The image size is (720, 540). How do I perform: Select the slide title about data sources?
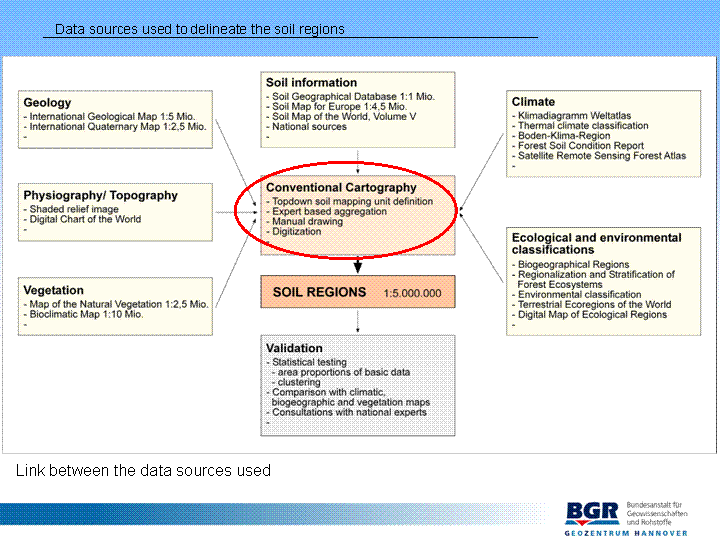point(199,29)
